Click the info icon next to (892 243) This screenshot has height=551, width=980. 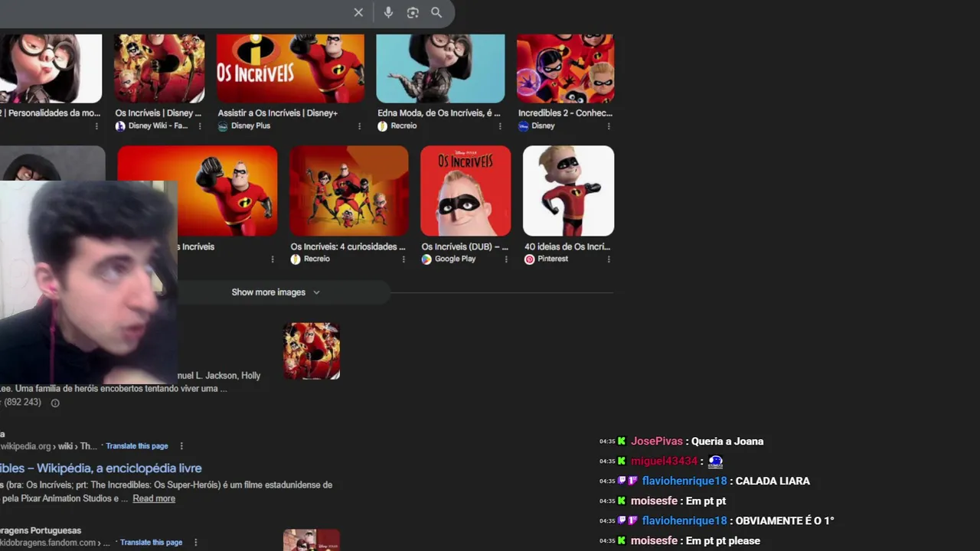(55, 403)
